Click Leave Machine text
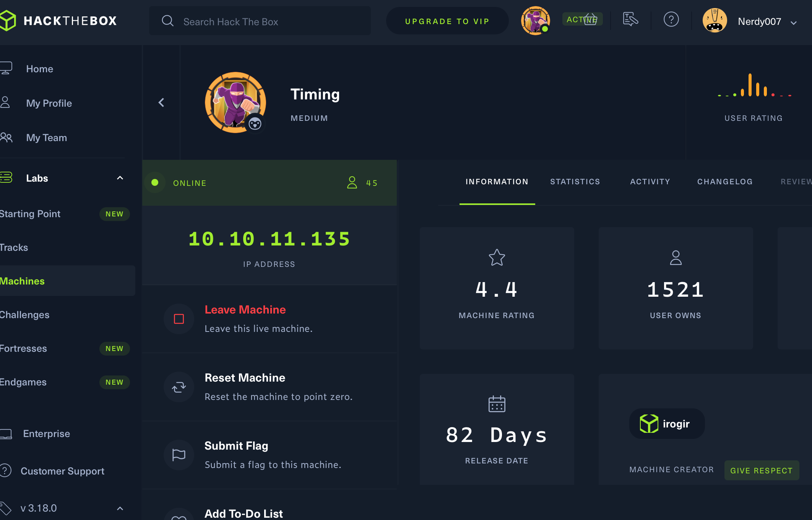 [245, 310]
